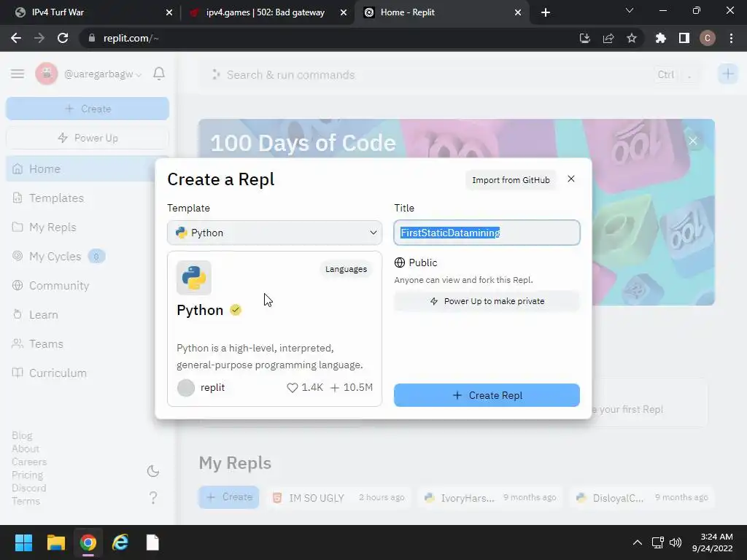747x560 pixels.
Task: Click Create button under My Repls
Action: click(x=228, y=497)
